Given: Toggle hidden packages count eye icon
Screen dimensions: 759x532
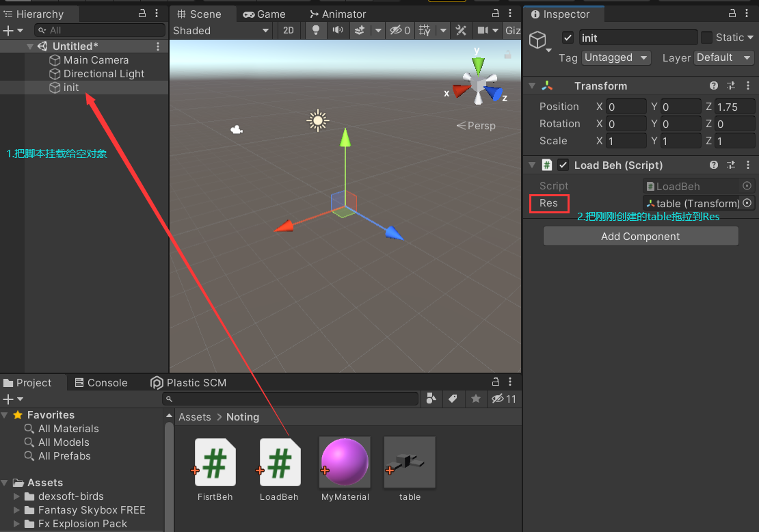Looking at the screenshot, I should coord(504,399).
